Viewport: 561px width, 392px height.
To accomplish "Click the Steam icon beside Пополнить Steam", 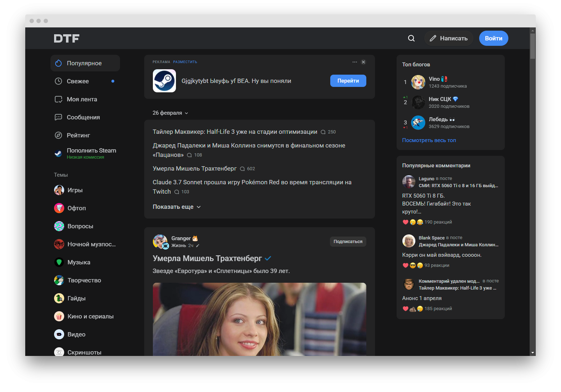I will pyautogui.click(x=58, y=153).
